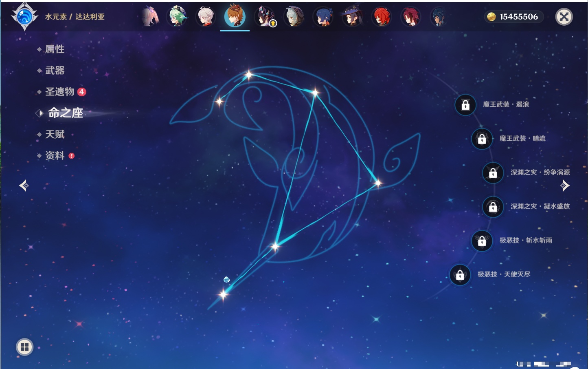588x369 pixels.
Task: Click the 深渊之灾·纷争涡源 constellation label
Action: pos(540,172)
